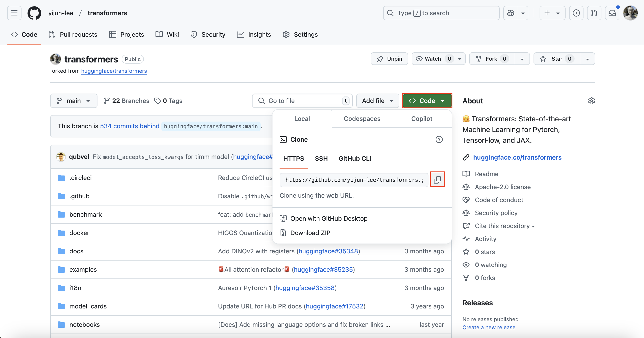644x338 pixels.
Task: Click Create a new release link
Action: tap(489, 327)
